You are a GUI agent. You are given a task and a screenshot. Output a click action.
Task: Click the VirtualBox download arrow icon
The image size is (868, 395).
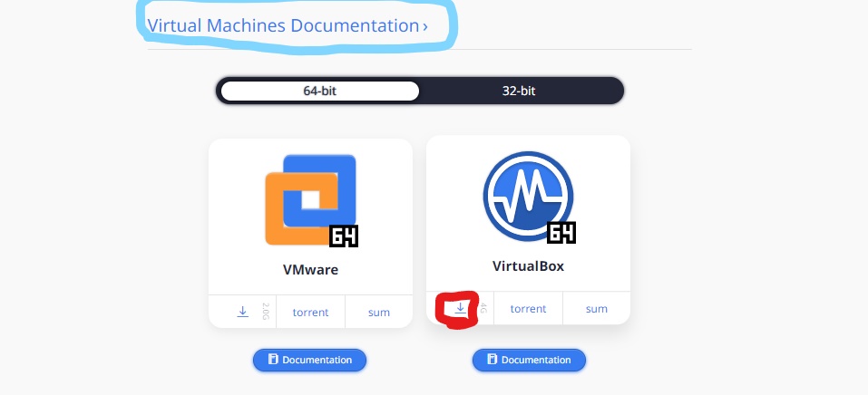[x=461, y=309]
